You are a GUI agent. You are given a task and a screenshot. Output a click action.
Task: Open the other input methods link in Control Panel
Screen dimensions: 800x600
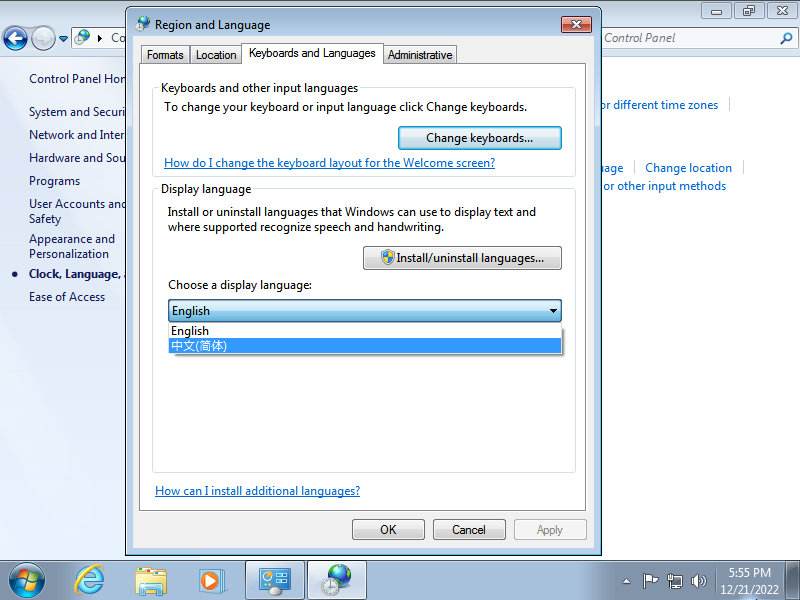click(664, 186)
